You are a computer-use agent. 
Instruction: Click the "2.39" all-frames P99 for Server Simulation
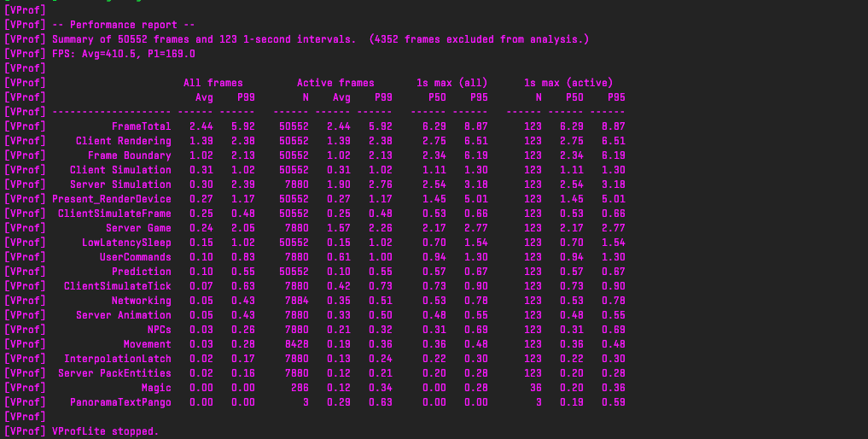coord(243,184)
